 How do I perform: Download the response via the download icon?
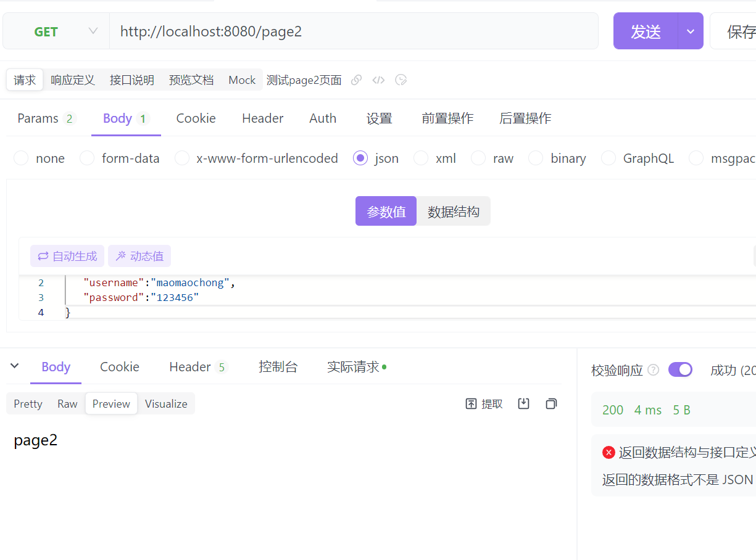click(523, 403)
